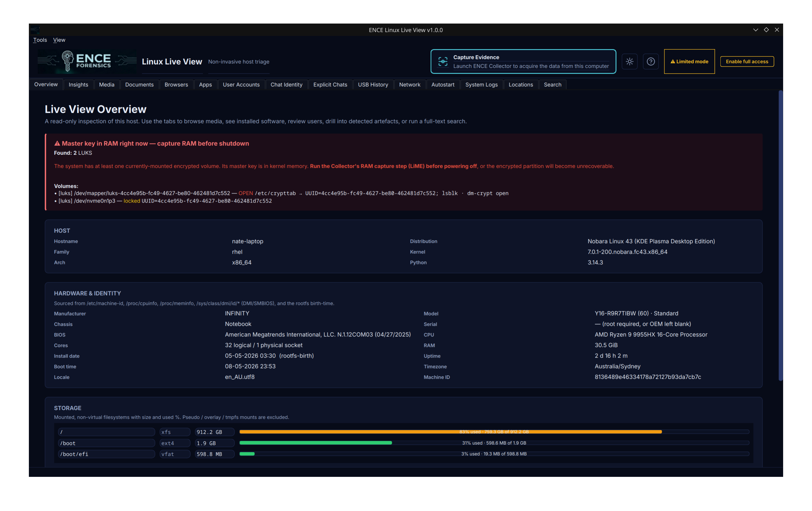The image size is (812, 511).
Task: Click the 'xfs' filesystem type cell
Action: pyautogui.click(x=175, y=432)
